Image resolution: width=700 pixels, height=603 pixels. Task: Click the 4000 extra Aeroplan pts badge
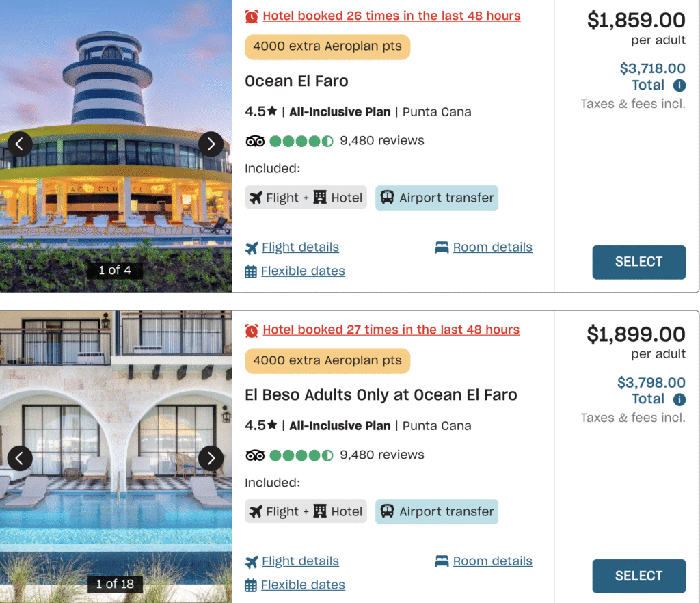pyautogui.click(x=327, y=47)
